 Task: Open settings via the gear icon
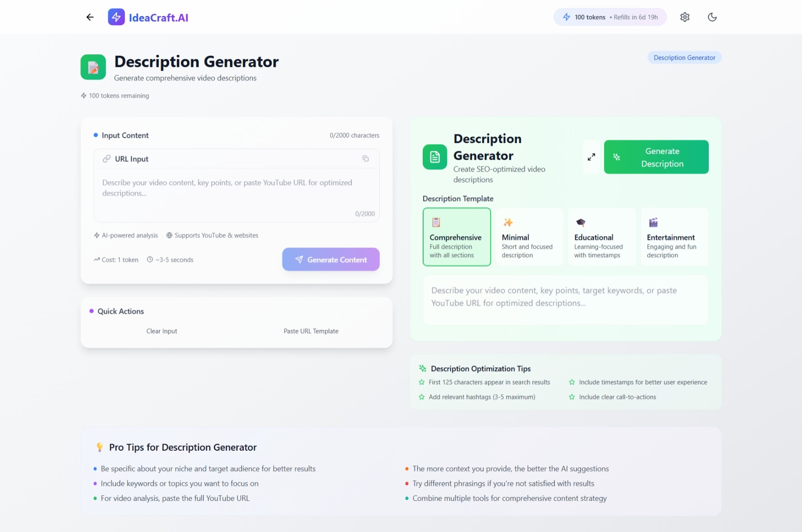(x=684, y=17)
